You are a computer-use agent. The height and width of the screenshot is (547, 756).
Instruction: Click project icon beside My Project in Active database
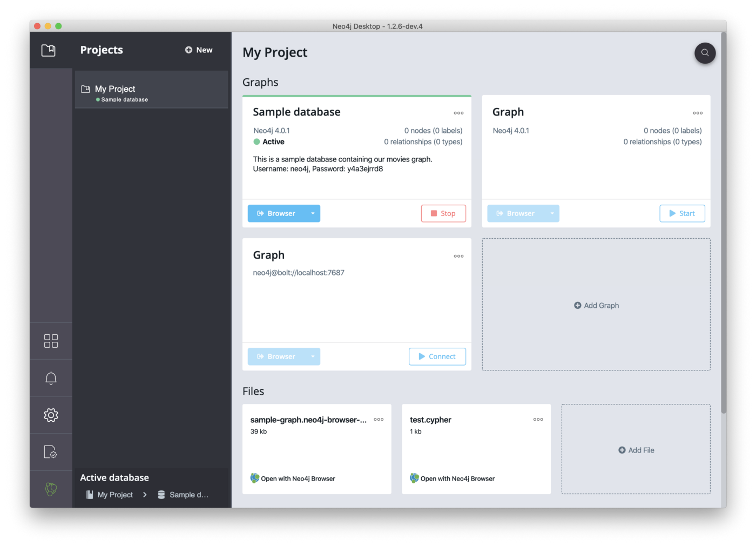pos(90,495)
